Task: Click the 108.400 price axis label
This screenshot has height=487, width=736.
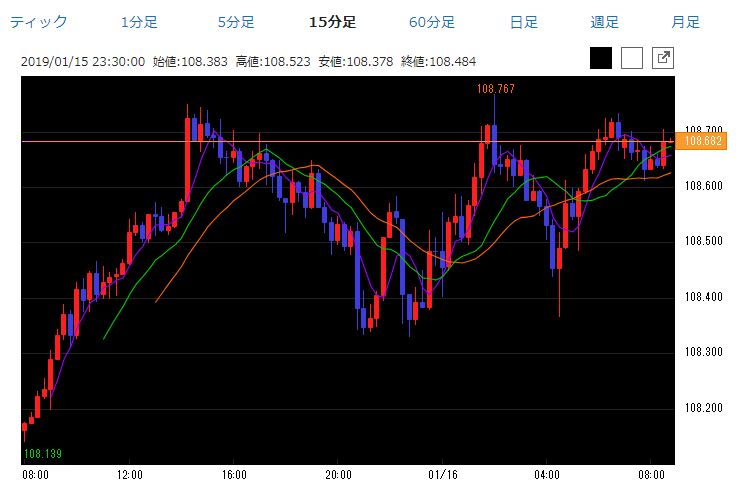Action: pyautogui.click(x=704, y=297)
